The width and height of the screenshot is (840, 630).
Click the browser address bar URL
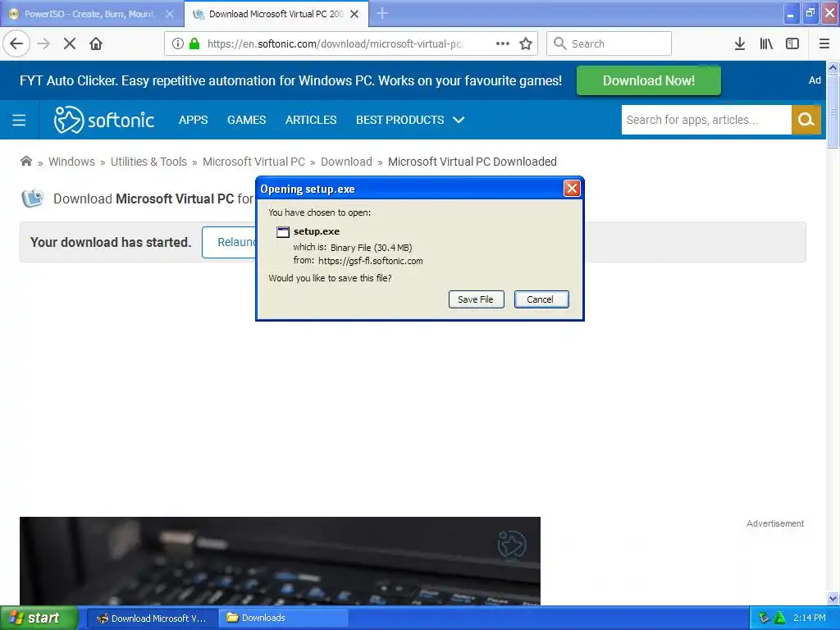(335, 44)
